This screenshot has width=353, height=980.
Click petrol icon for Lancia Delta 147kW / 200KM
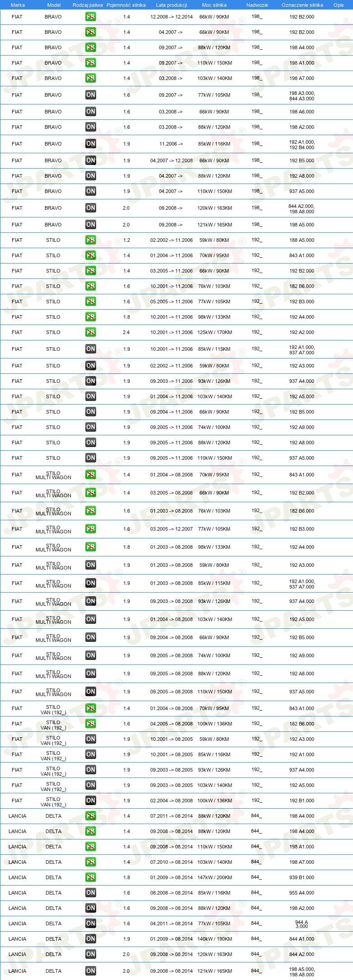pos(91,877)
